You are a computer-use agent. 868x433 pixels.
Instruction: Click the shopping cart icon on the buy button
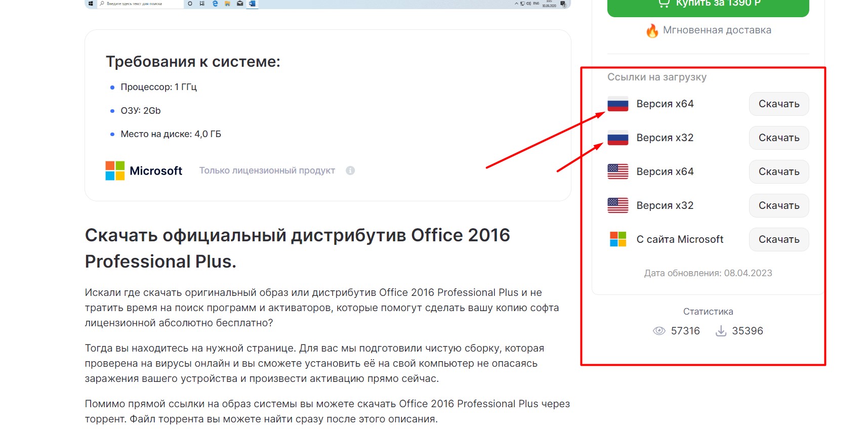pos(664,3)
